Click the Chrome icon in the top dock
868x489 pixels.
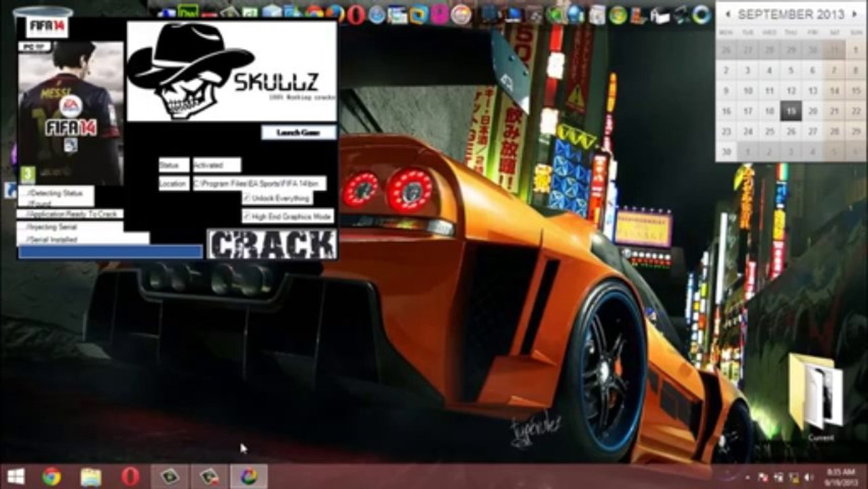[x=314, y=12]
